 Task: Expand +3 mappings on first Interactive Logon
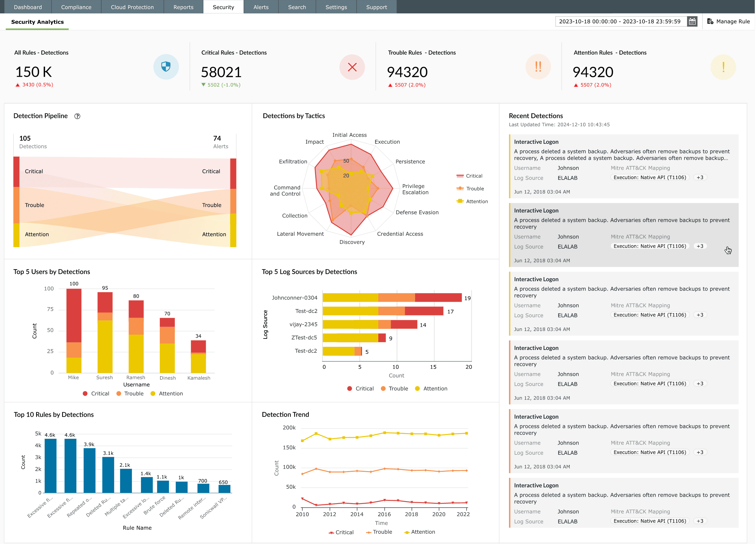click(700, 177)
